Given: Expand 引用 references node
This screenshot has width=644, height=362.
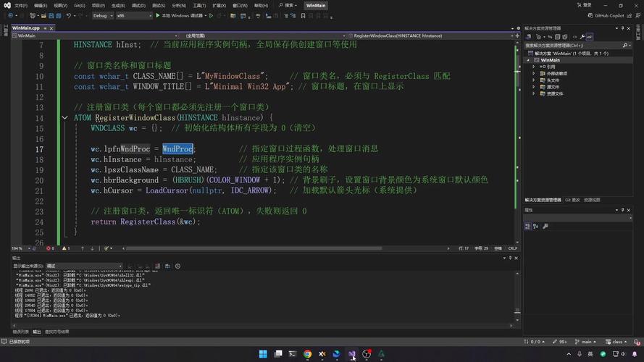Looking at the screenshot, I should tap(534, 67).
